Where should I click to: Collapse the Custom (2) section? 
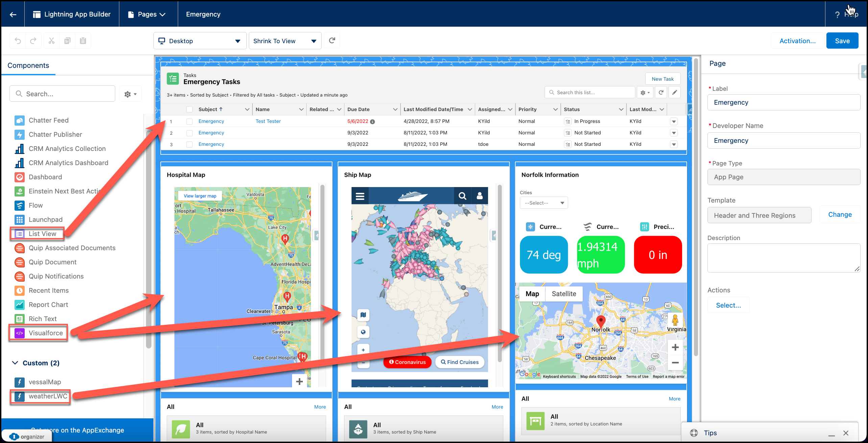coord(35,363)
